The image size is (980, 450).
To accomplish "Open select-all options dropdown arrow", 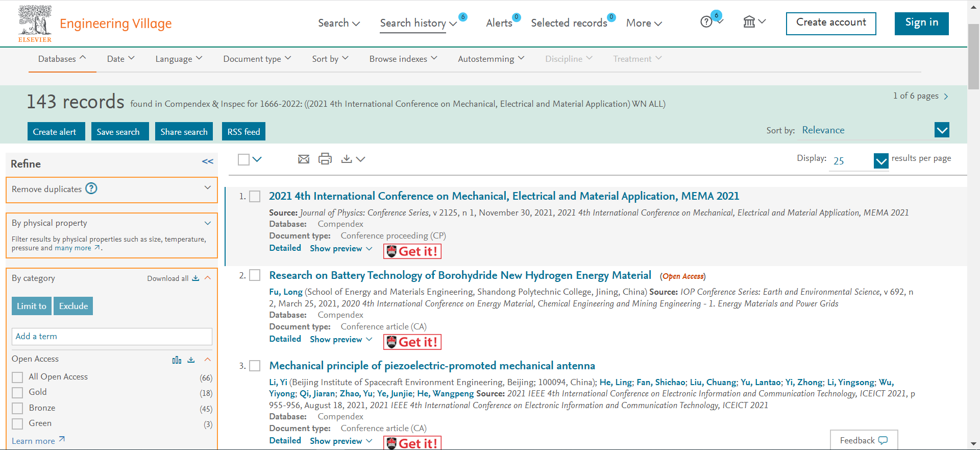I will click(257, 159).
